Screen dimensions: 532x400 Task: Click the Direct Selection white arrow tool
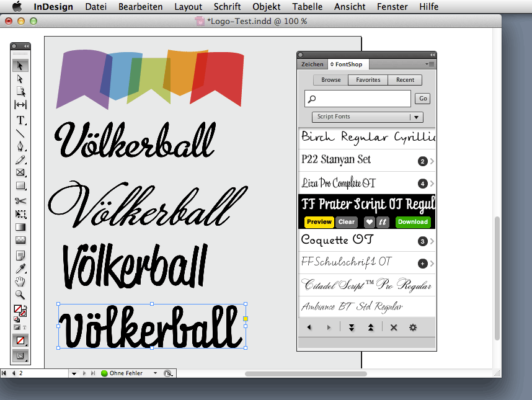[x=20, y=79]
